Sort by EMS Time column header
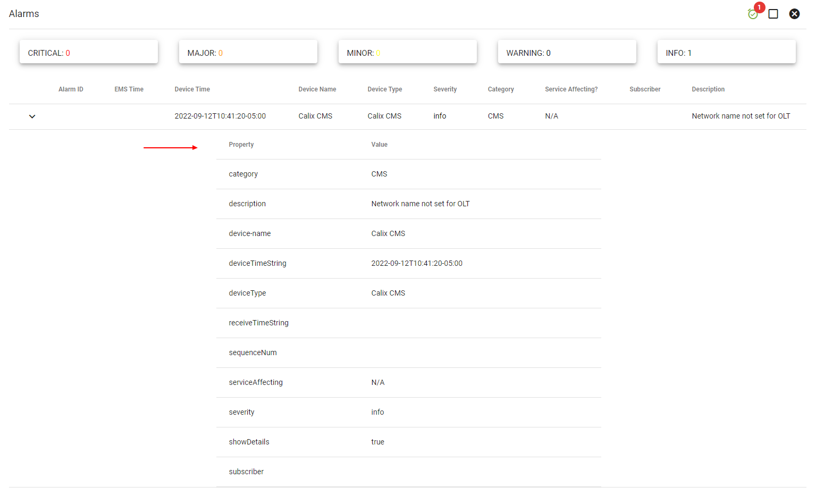The image size is (816, 504). [x=129, y=89]
